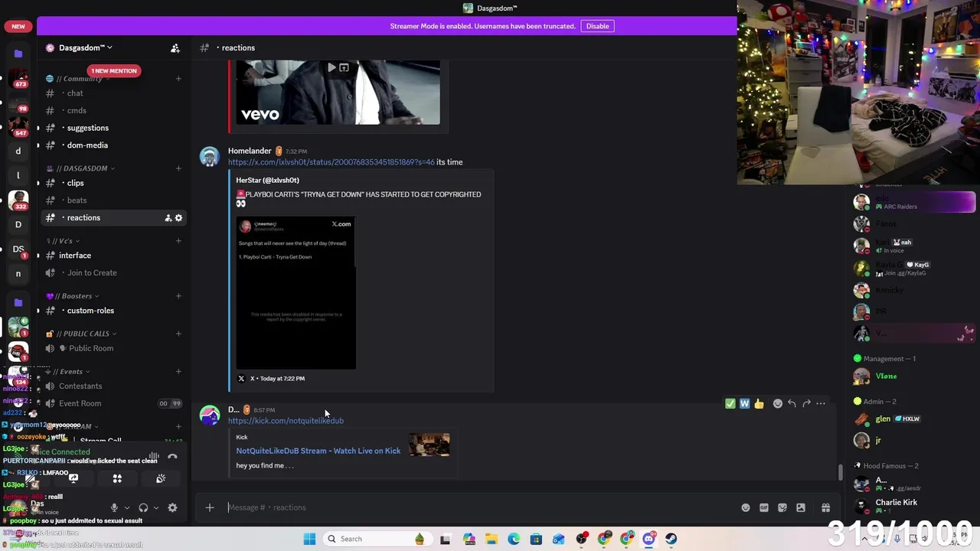980x551 pixels.
Task: Open more message options menu
Action: [x=821, y=403]
